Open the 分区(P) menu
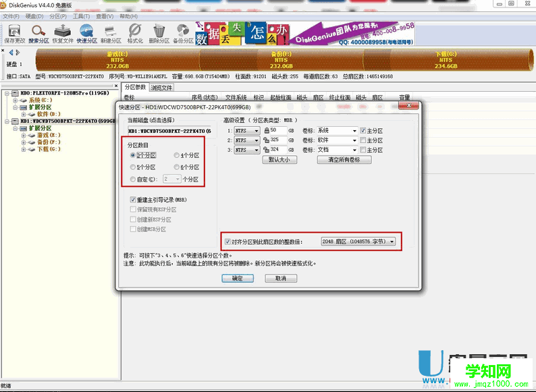536x392 pixels. pyautogui.click(x=58, y=16)
